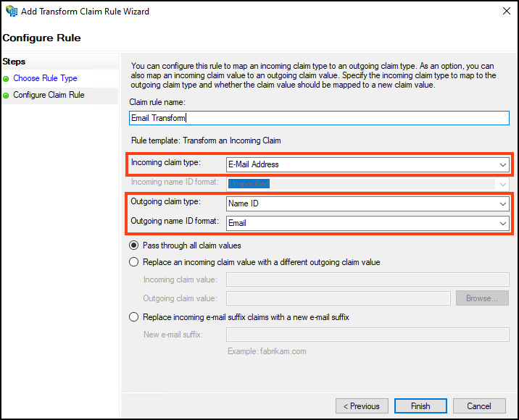Click the green bullet beside Configure Claim Rule
The image size is (519, 420).
(x=6, y=96)
